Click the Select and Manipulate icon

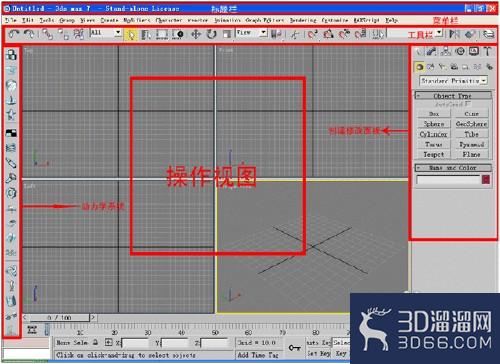point(294,35)
